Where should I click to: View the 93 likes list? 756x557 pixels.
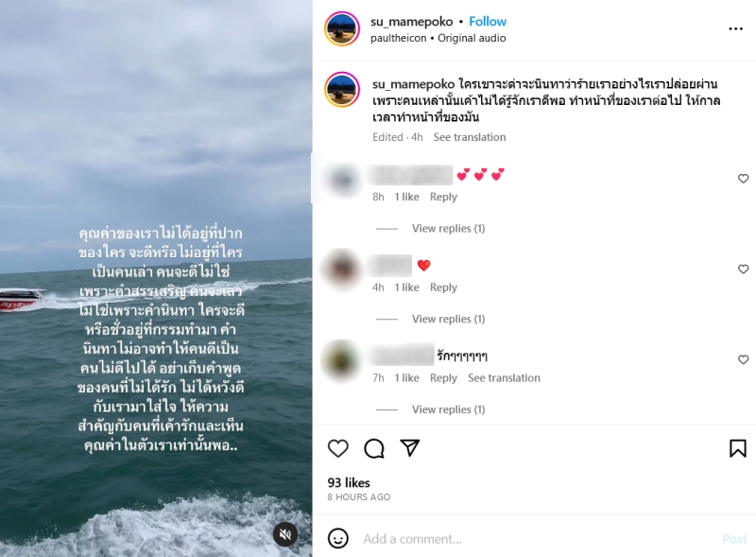pyautogui.click(x=349, y=482)
